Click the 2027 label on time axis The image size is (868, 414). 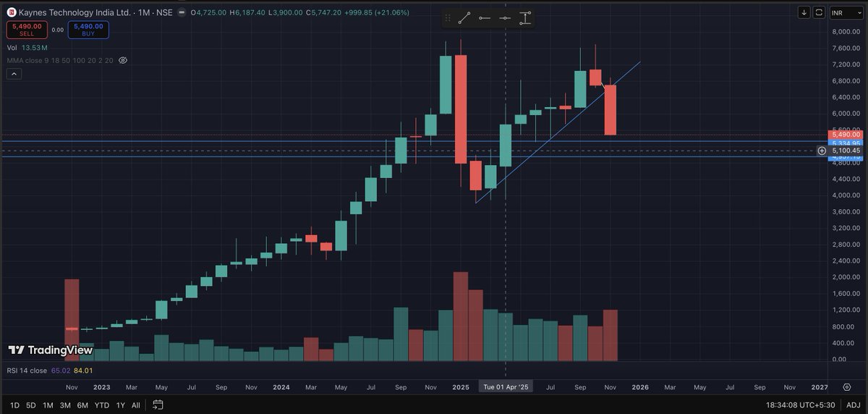[820, 388]
